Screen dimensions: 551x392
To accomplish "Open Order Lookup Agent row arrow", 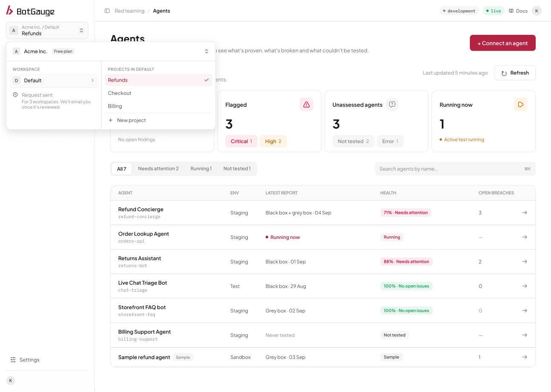I will pyautogui.click(x=524, y=237).
